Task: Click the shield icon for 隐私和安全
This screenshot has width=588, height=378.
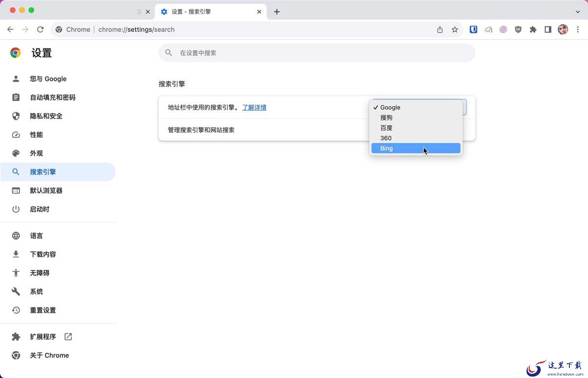Action: tap(16, 116)
